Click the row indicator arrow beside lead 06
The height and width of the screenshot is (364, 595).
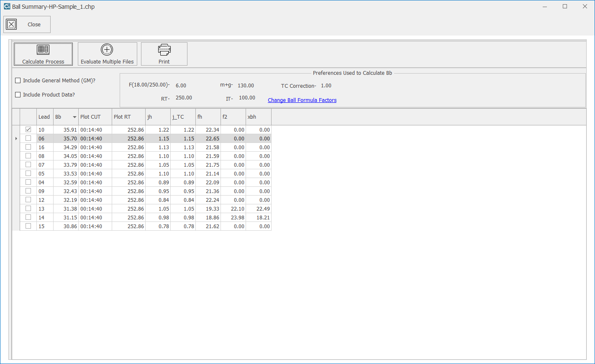coord(16,138)
